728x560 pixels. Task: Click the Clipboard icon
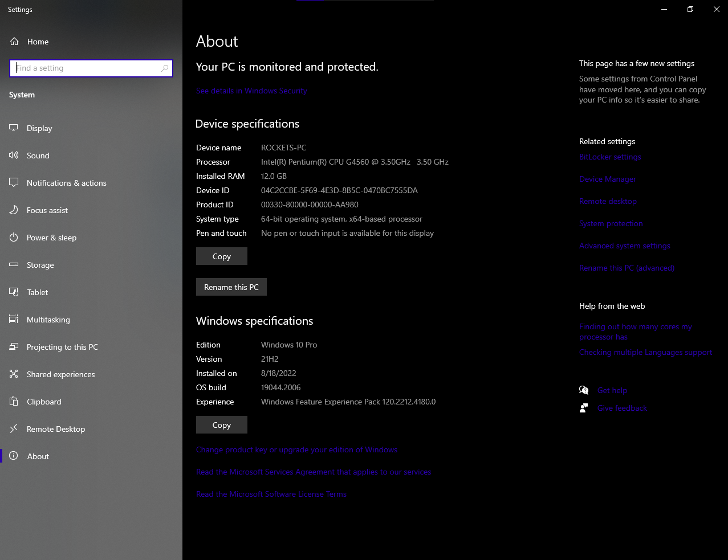pos(14,402)
